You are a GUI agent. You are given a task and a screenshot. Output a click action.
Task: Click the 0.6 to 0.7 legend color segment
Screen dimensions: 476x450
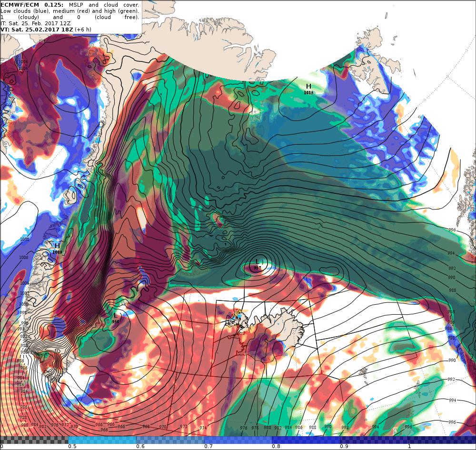170,440
